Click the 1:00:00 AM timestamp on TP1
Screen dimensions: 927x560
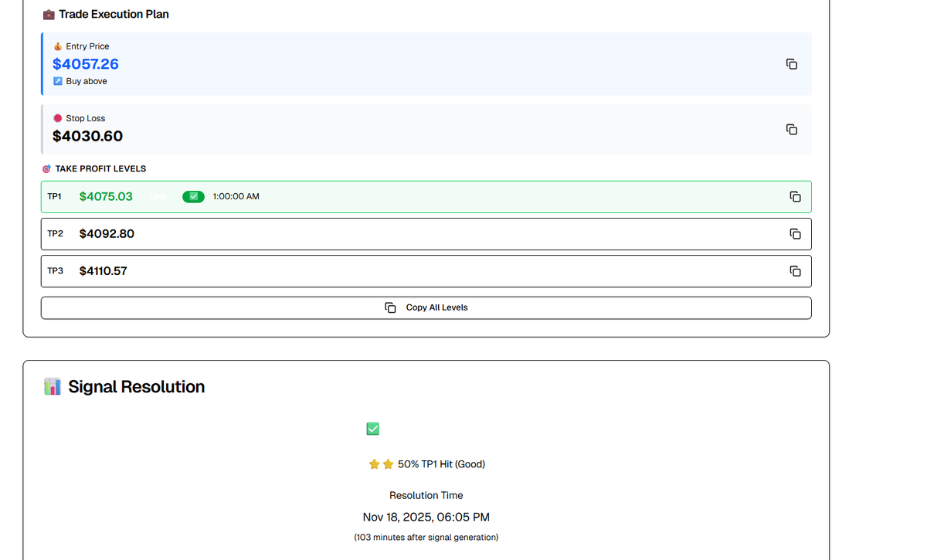(236, 197)
